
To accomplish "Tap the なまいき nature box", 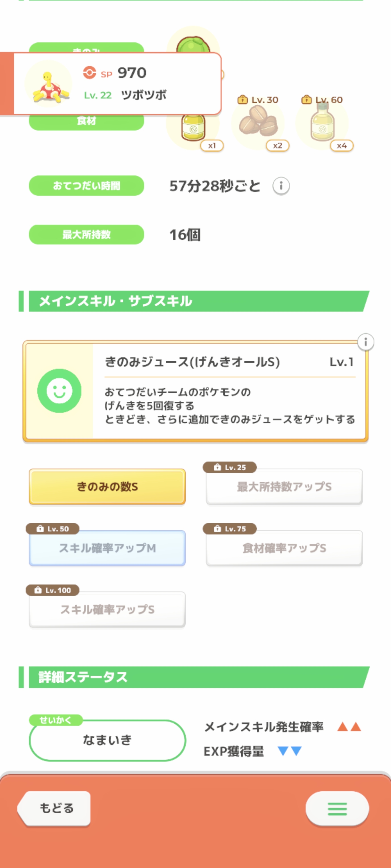I will tap(107, 740).
